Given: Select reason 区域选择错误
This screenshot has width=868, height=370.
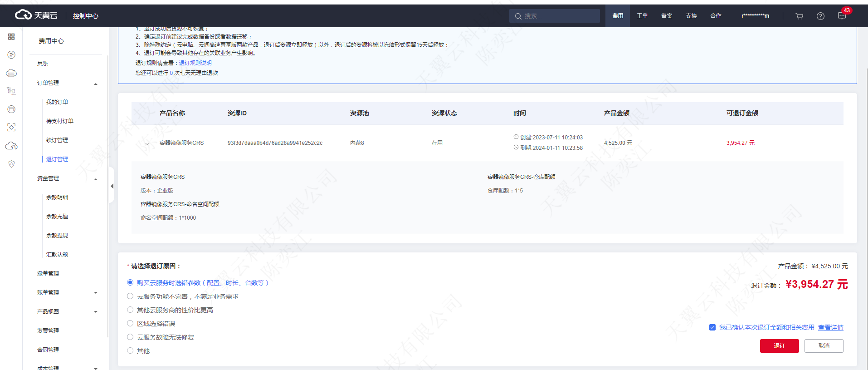Looking at the screenshot, I should [x=130, y=323].
